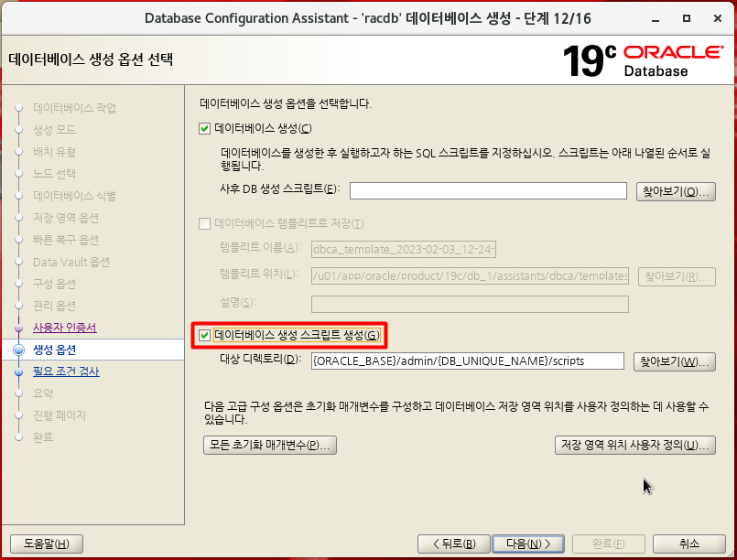Viewport: 737px width, 560px height.
Task: Click the 데이터베이스 식별 step in sidebar
Action: click(x=75, y=196)
